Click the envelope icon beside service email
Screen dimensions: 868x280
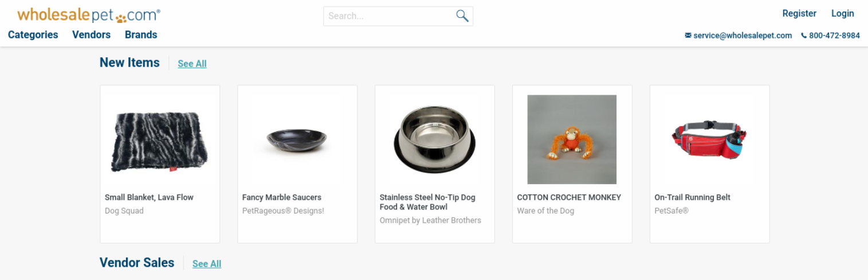pyautogui.click(x=688, y=36)
